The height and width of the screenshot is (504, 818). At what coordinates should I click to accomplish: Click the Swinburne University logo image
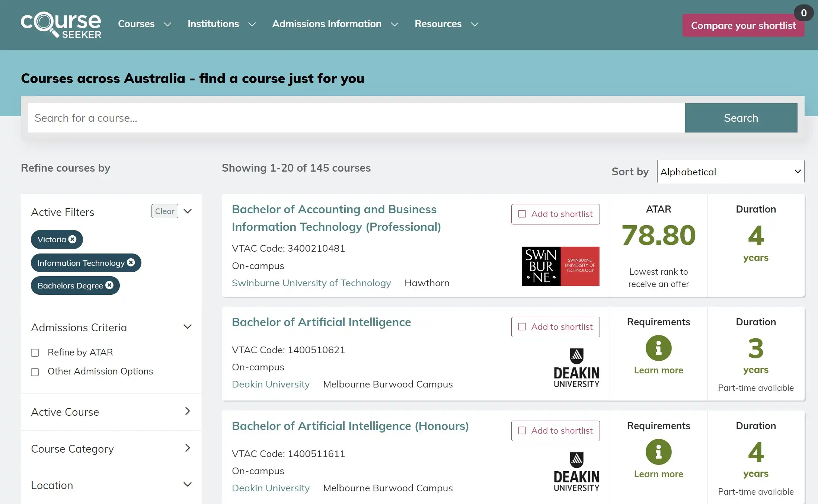tap(560, 266)
